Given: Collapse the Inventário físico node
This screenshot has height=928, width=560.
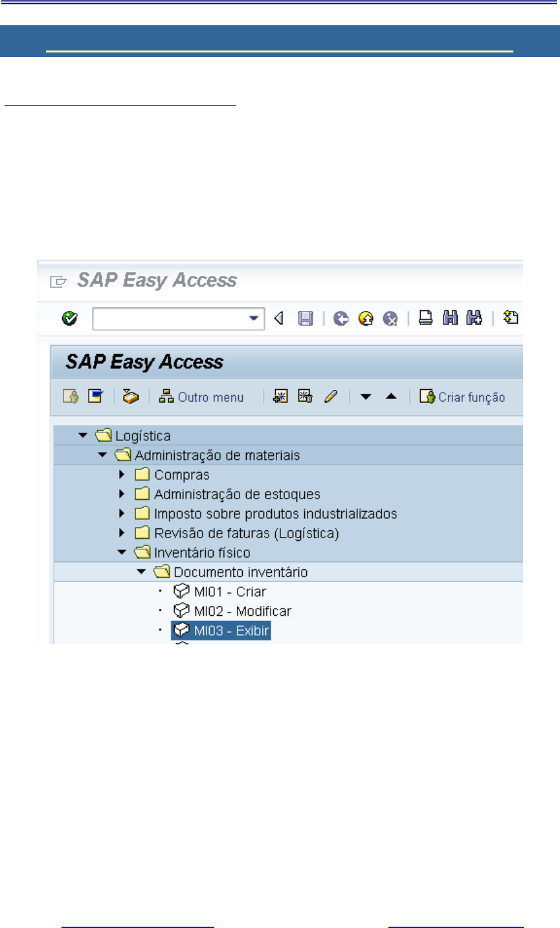Looking at the screenshot, I should (x=121, y=552).
